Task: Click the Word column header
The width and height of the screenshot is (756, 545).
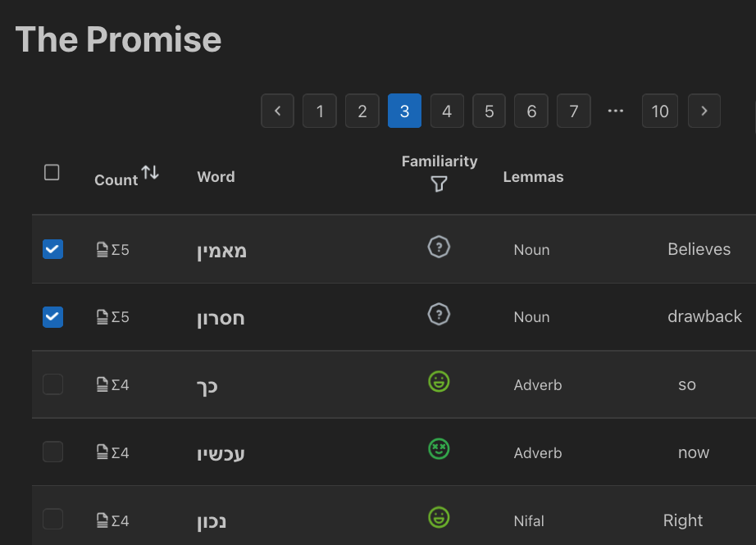Action: [216, 177]
